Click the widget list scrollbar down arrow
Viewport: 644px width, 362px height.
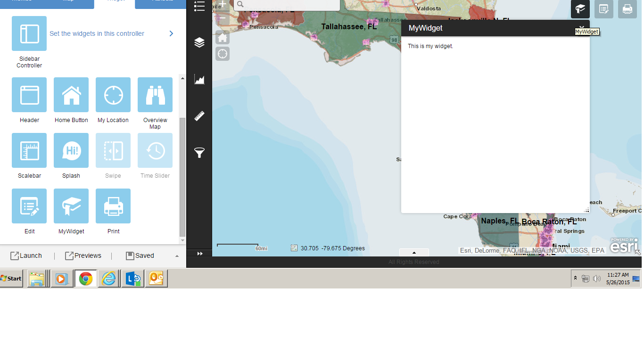click(x=182, y=240)
